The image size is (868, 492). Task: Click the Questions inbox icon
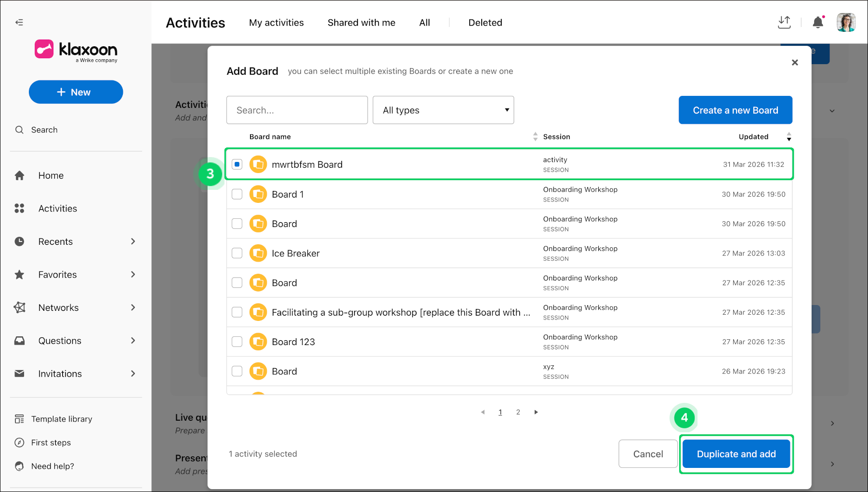pyautogui.click(x=19, y=341)
